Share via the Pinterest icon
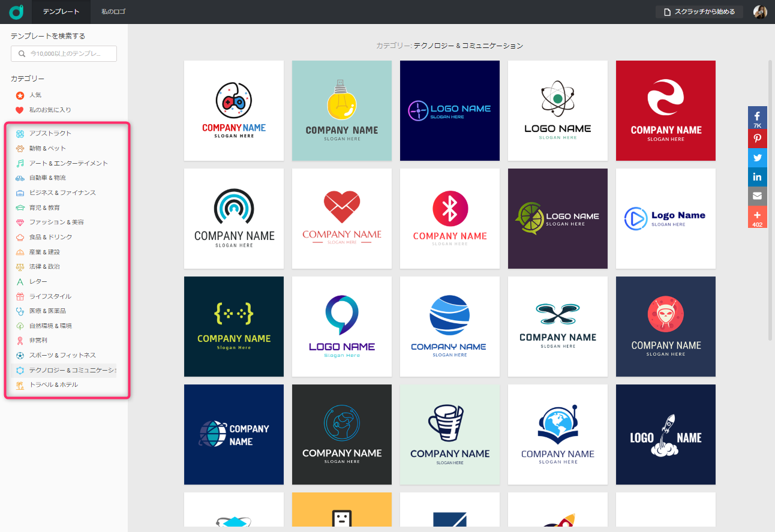 click(758, 139)
